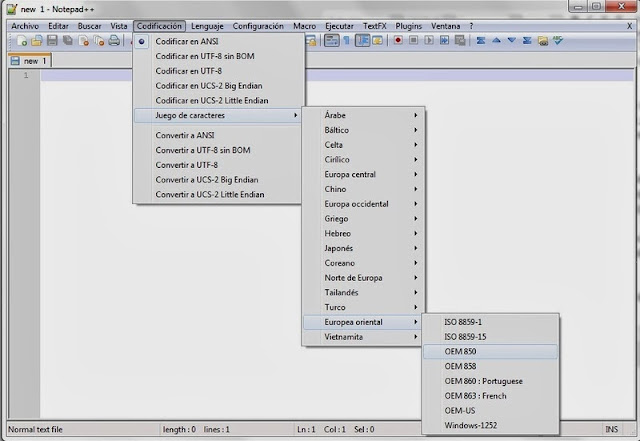Click the New file toolbar icon
640x441 pixels.
click(21, 40)
